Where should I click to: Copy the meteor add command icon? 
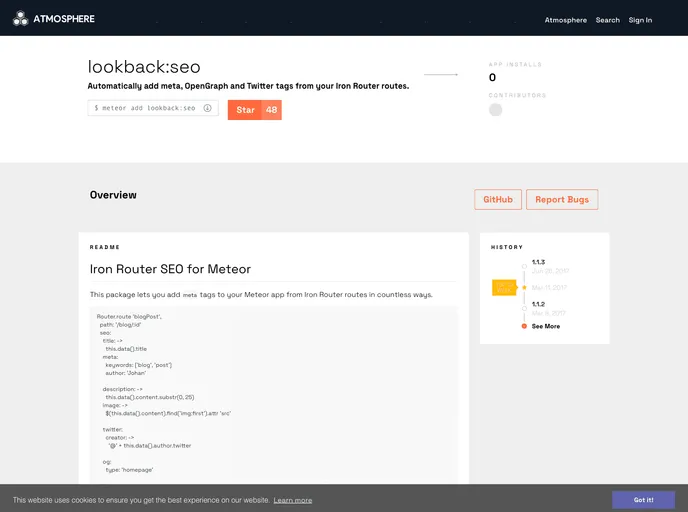click(208, 108)
